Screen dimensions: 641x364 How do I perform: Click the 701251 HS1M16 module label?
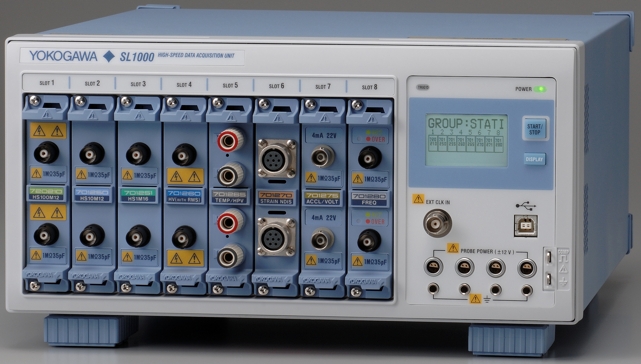click(x=138, y=196)
